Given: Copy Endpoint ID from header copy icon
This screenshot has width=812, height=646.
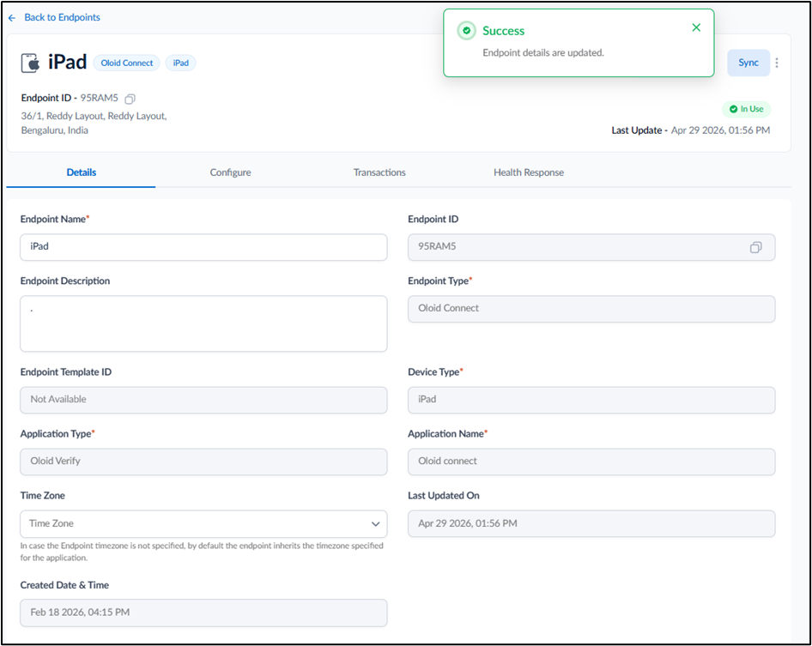Looking at the screenshot, I should tap(130, 99).
